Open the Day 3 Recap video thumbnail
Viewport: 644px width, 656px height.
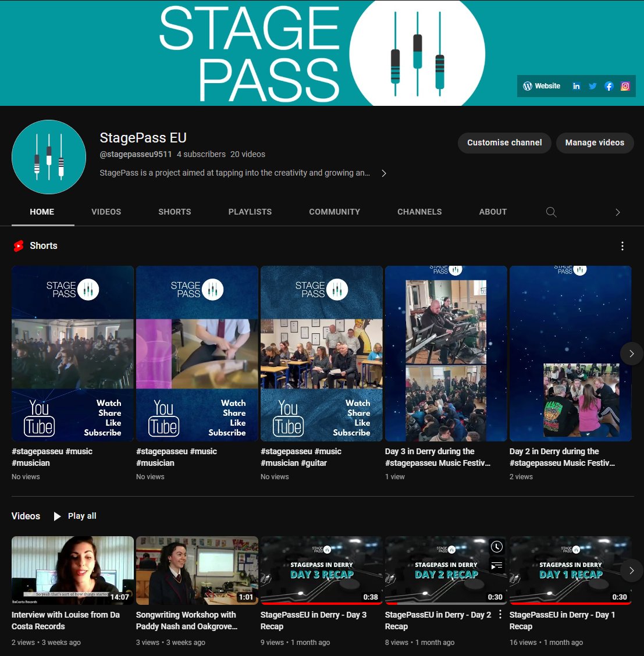click(321, 571)
